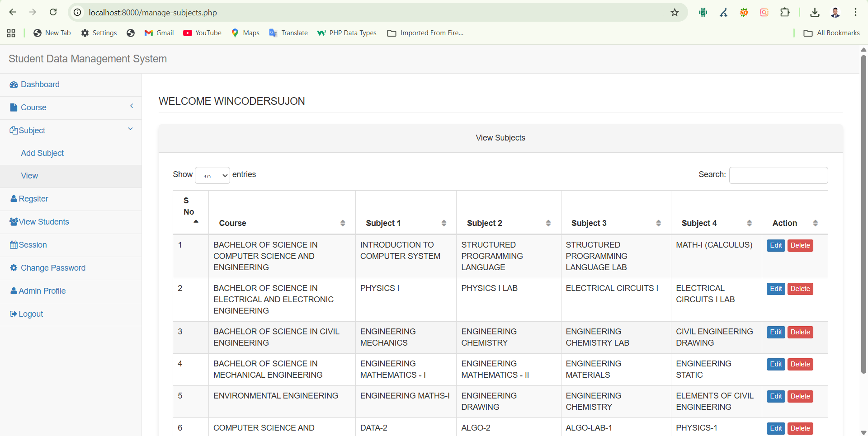
Task: Click the Session calendar icon
Action: 14,245
